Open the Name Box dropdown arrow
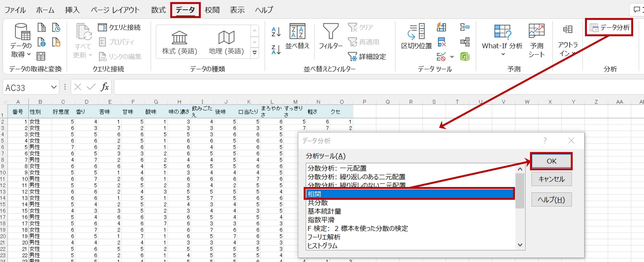Viewport: 644px width, 262px height. 54,87
